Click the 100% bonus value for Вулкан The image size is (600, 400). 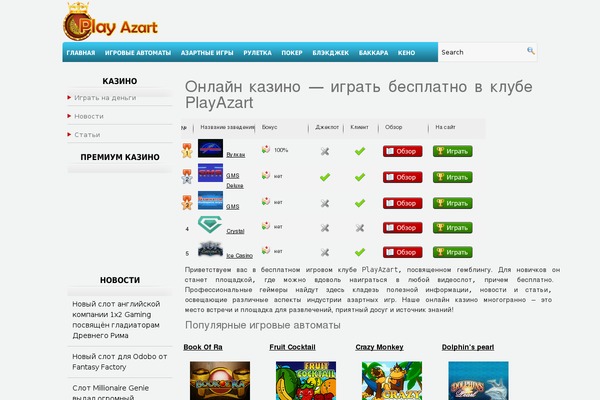tap(281, 150)
